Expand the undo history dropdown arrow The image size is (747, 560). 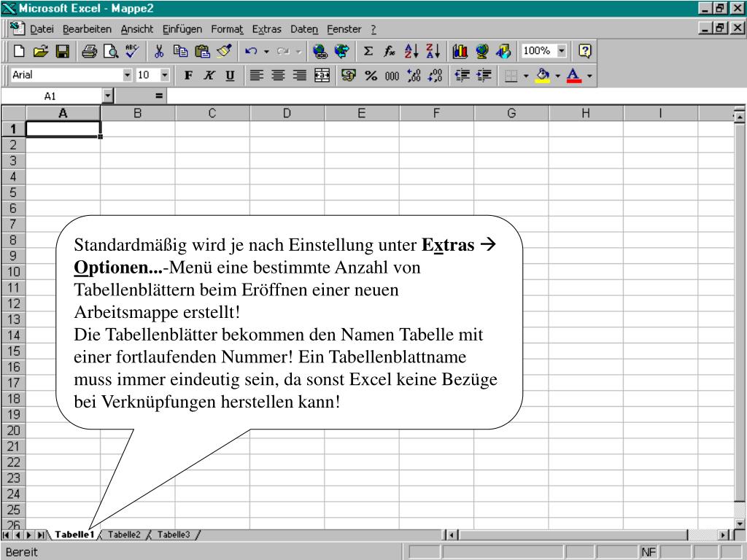click(x=266, y=52)
